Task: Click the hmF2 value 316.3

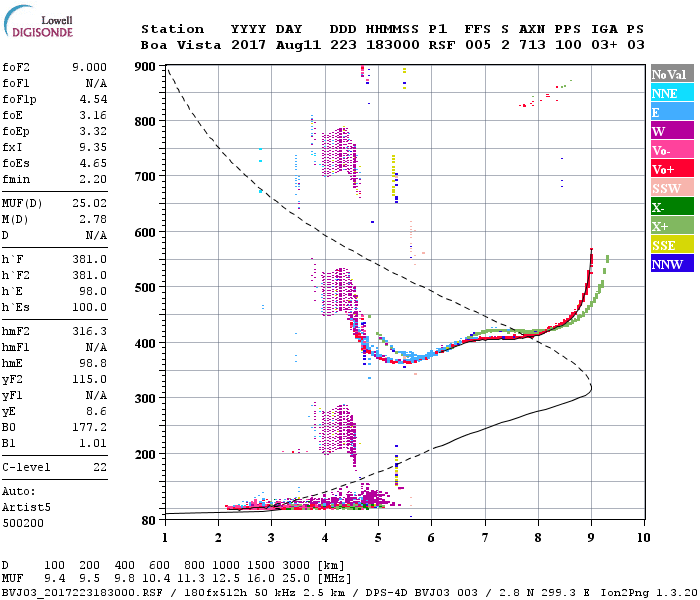Action: coord(89,332)
